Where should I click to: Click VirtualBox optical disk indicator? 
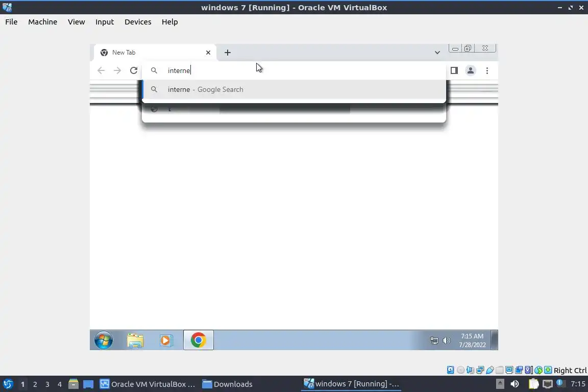460,370
